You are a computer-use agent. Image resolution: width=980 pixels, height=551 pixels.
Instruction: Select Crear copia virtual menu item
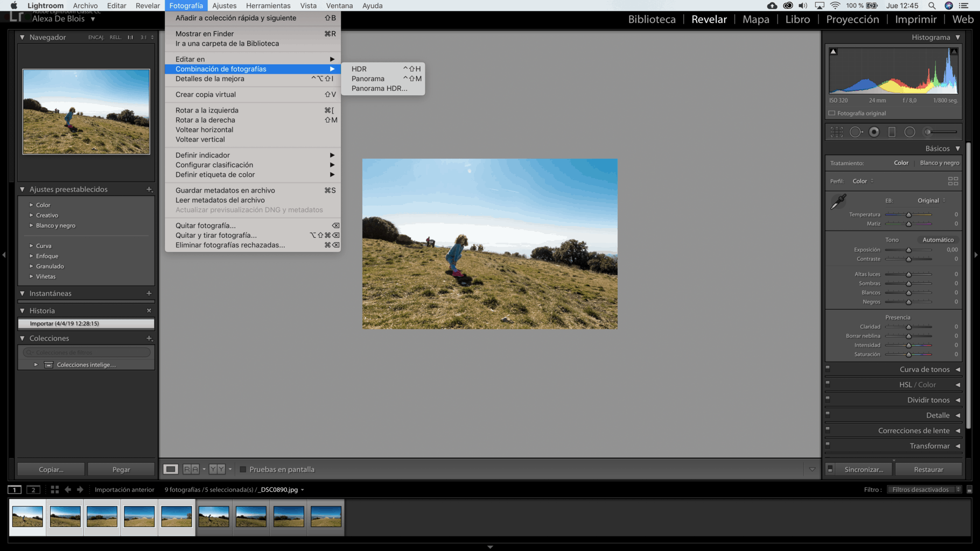(x=253, y=94)
